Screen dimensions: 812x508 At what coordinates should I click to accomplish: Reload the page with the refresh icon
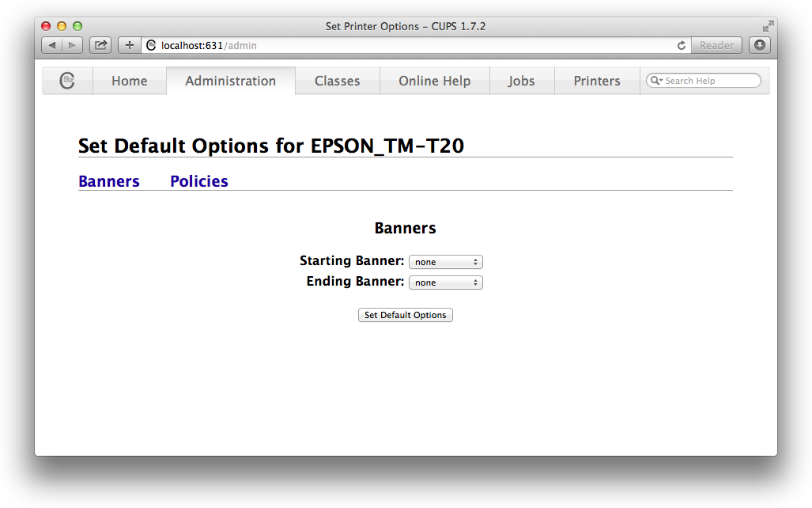tap(682, 46)
